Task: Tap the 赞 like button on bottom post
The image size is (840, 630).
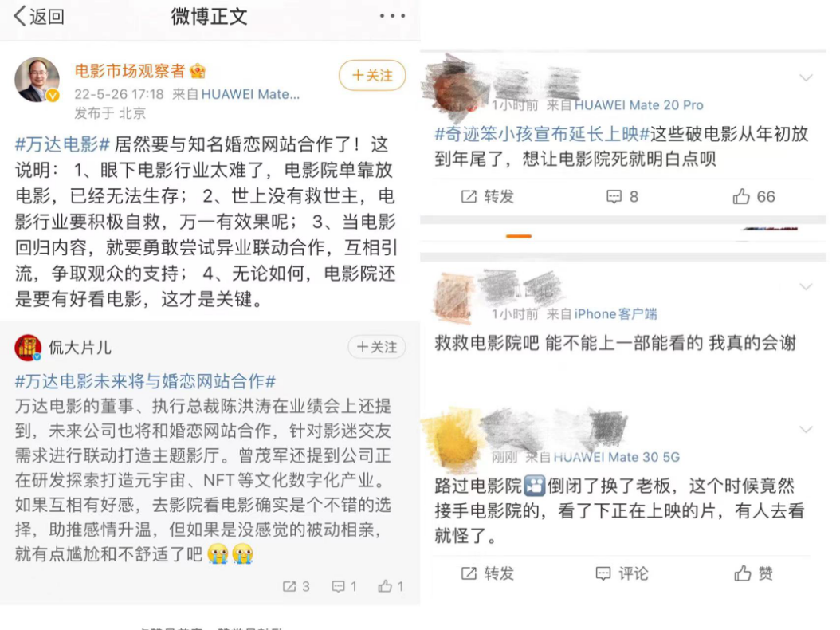Action: (754, 573)
